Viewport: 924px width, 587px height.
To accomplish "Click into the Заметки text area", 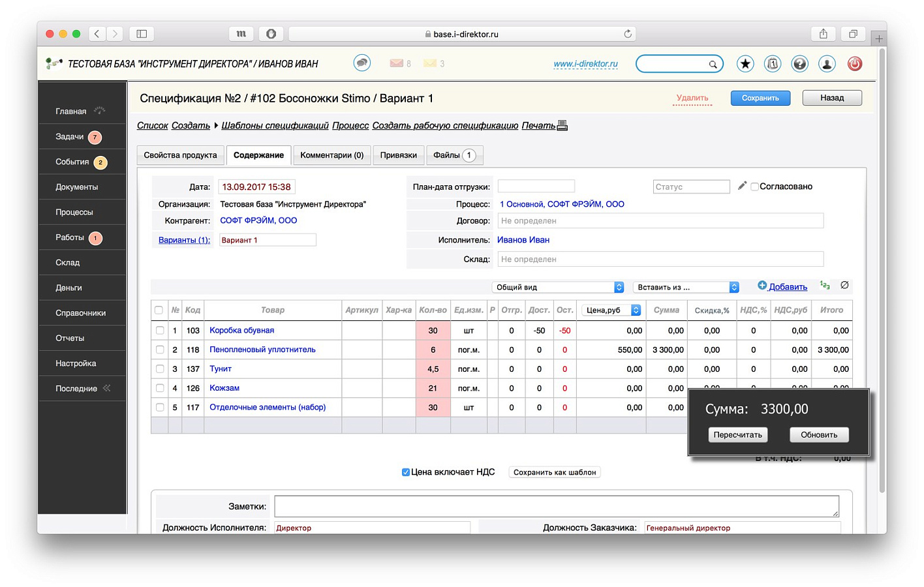I will point(557,506).
